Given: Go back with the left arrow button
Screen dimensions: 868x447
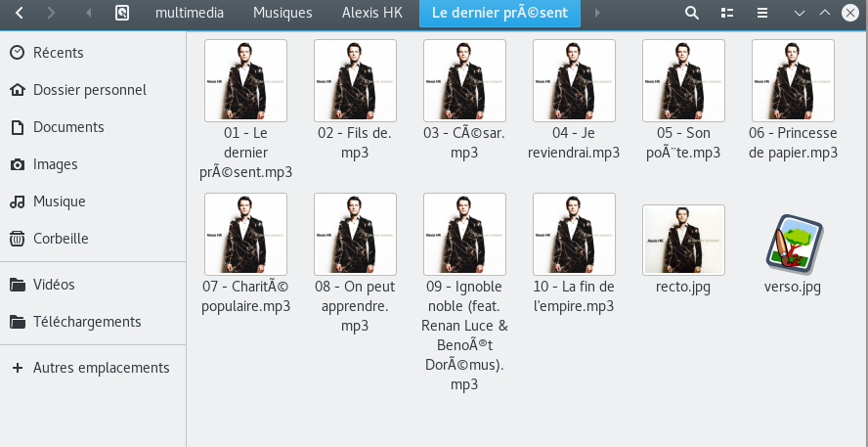Looking at the screenshot, I should pyautogui.click(x=20, y=13).
